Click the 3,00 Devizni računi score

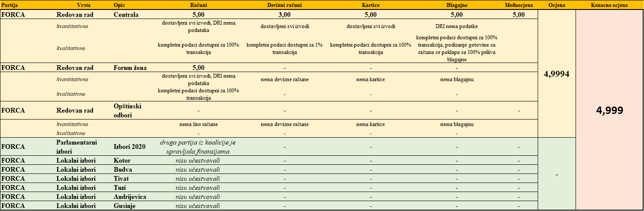tap(285, 14)
